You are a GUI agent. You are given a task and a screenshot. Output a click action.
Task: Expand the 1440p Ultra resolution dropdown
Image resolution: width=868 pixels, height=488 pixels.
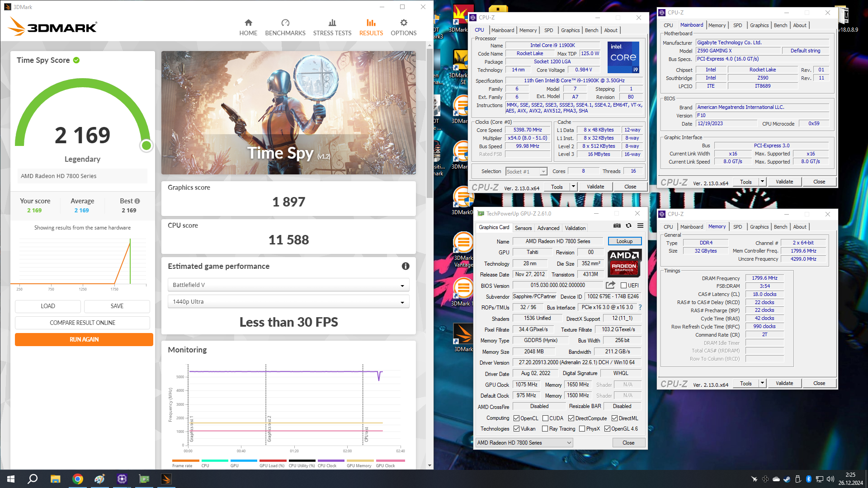tap(288, 302)
